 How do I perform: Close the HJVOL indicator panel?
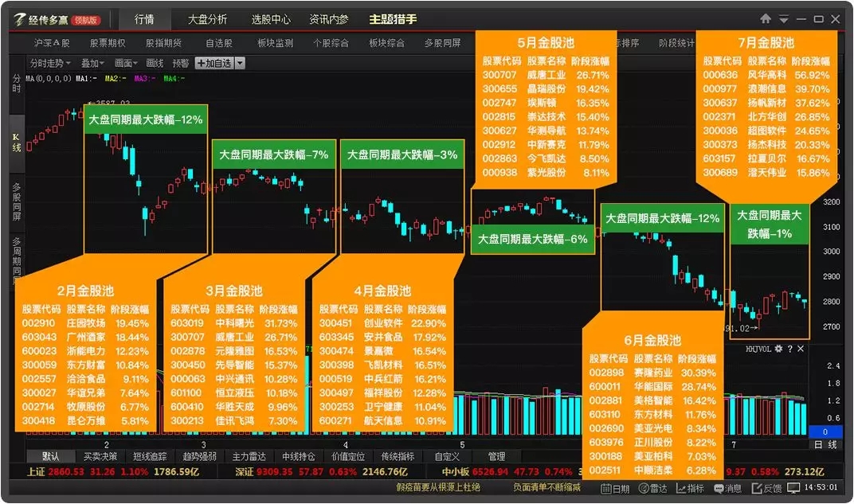pyautogui.click(x=801, y=349)
